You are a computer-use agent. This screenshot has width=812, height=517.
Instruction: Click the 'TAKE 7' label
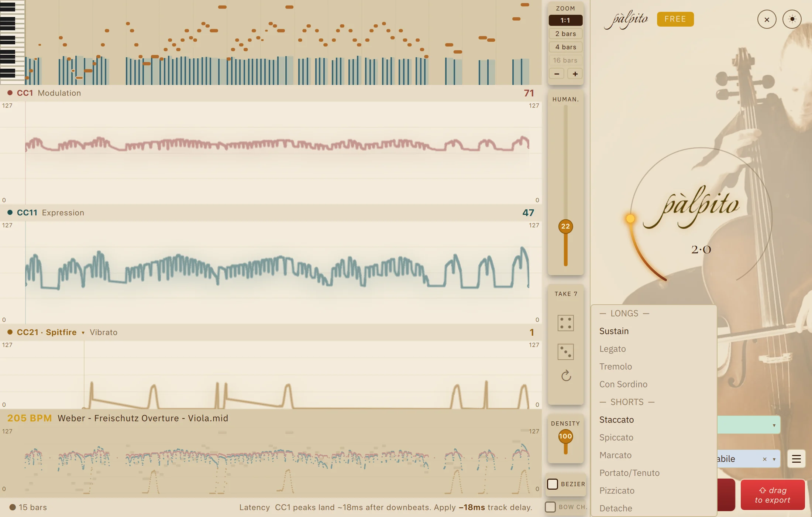[x=566, y=294]
